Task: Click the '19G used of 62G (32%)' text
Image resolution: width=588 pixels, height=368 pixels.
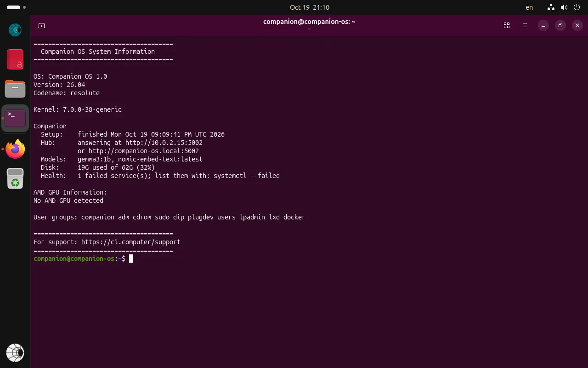Action: point(116,167)
